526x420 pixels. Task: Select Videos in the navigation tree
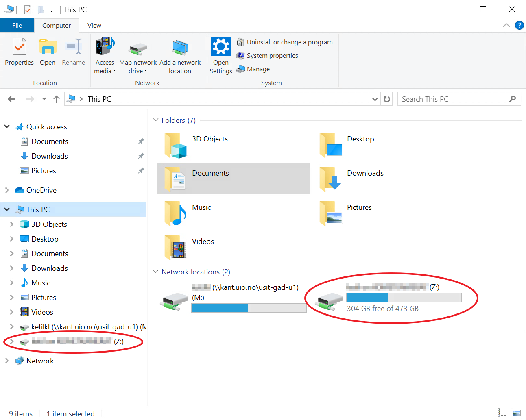click(x=42, y=312)
